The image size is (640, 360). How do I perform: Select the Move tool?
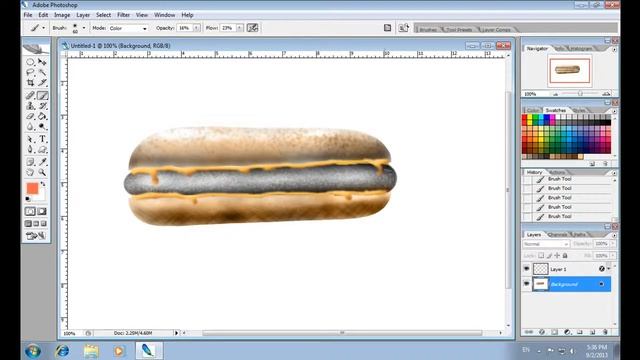pyautogui.click(x=42, y=62)
